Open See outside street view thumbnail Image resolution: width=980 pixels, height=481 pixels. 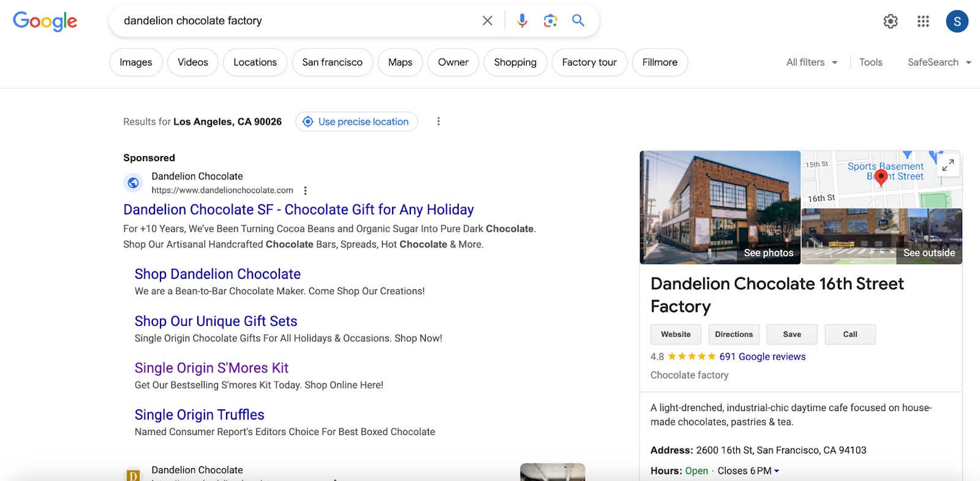click(x=882, y=237)
